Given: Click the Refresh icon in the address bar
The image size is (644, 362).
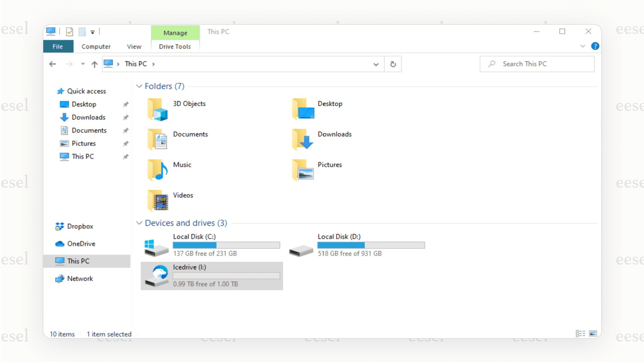Looking at the screenshot, I should click(x=393, y=64).
